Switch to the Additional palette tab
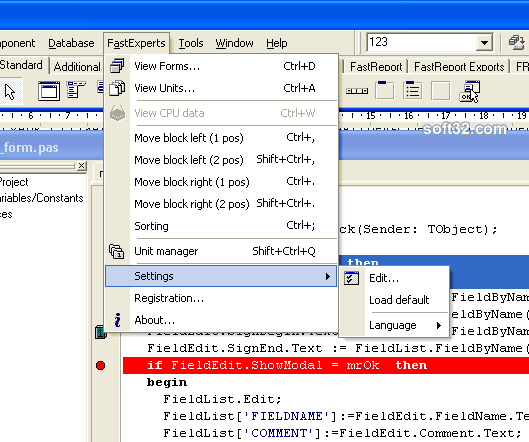The image size is (529, 442). (x=77, y=67)
